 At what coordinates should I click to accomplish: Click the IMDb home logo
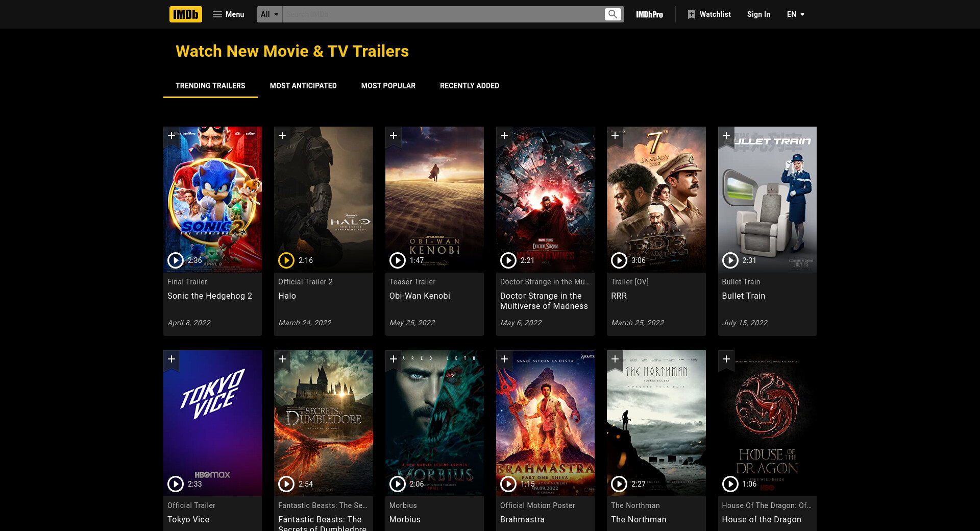pos(185,14)
